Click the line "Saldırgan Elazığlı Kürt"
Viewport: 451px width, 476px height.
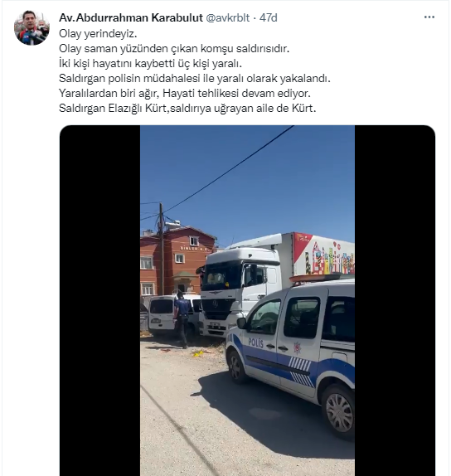tap(187, 108)
